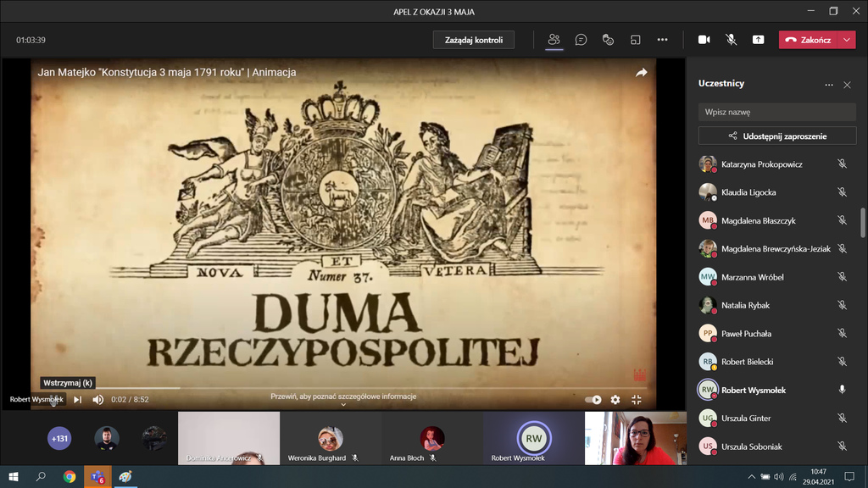Select participant Katarzyna Prokopowicz
This screenshot has height=488, width=868.
click(777, 164)
